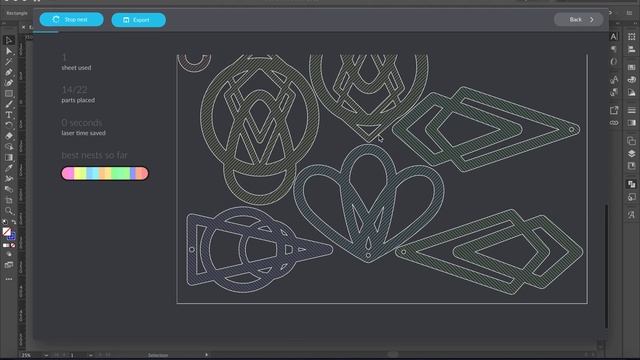Reset to default fill and stroke
Viewport: 640px width, 360px height.
point(5,222)
